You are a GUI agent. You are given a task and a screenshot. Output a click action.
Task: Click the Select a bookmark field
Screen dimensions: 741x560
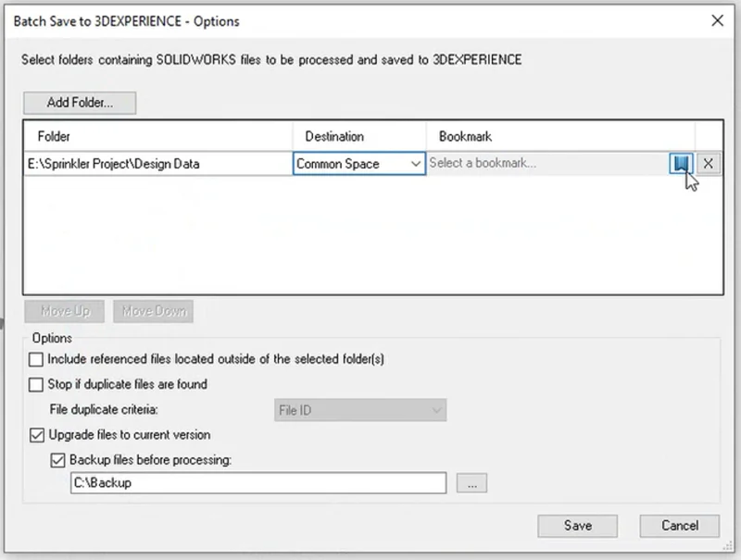(x=546, y=164)
